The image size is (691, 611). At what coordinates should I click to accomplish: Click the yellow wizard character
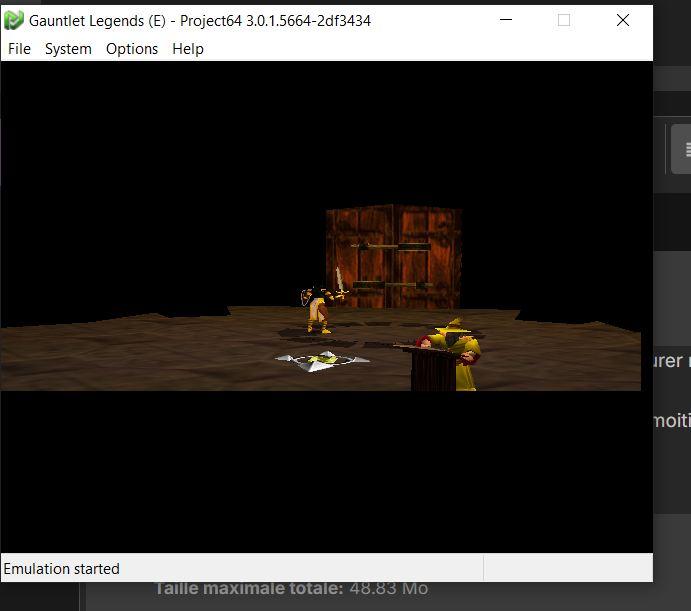pyautogui.click(x=454, y=354)
